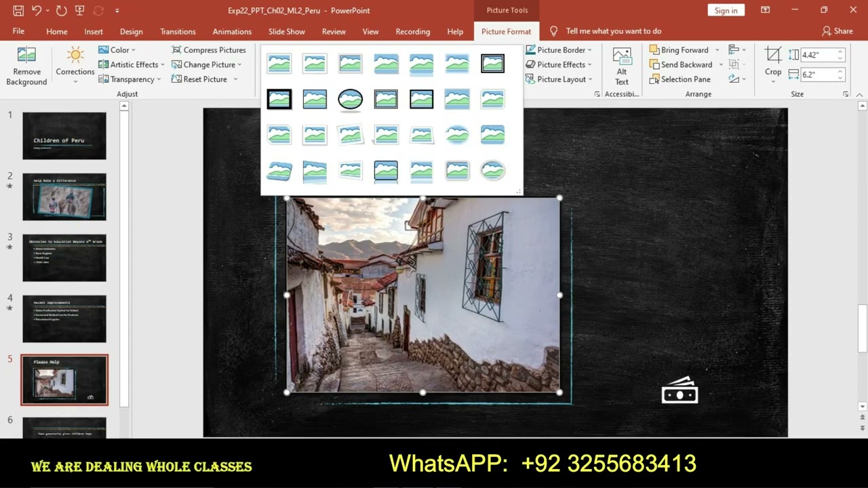
Task: Click the Sign in button
Action: [726, 10]
